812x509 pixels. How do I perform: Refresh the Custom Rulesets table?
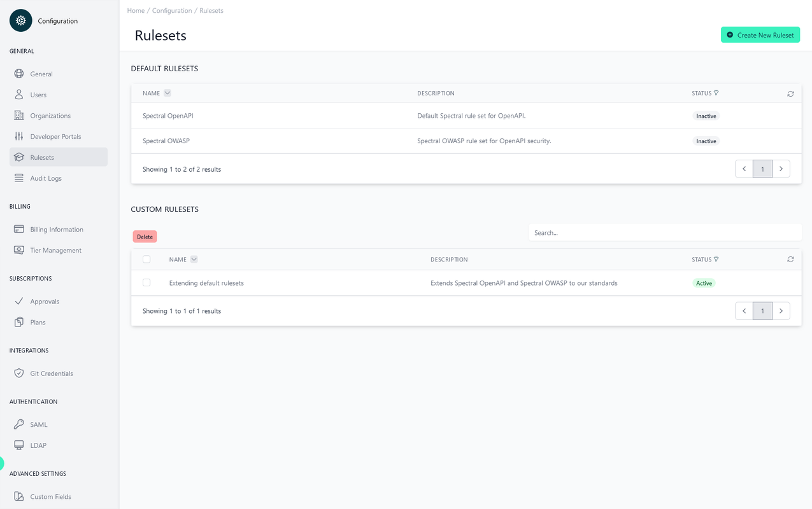click(x=790, y=260)
